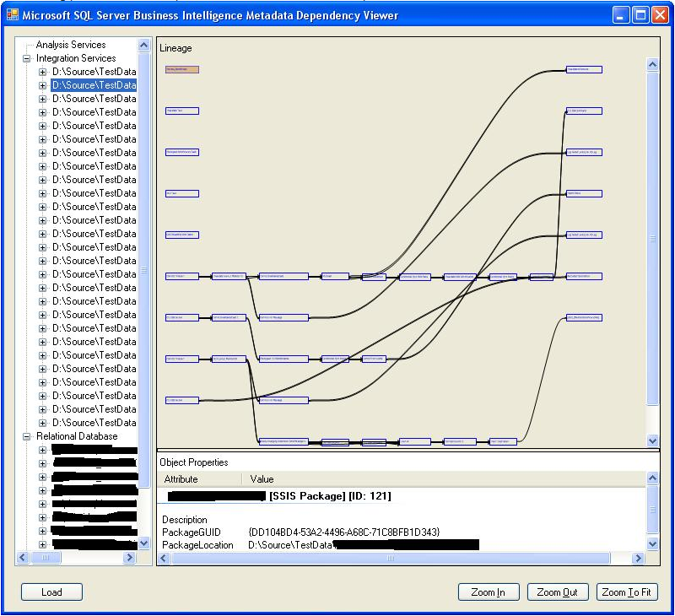The image size is (675, 616).
Task: Minimize the Metadata Dependency Viewer window
Action: click(x=620, y=15)
